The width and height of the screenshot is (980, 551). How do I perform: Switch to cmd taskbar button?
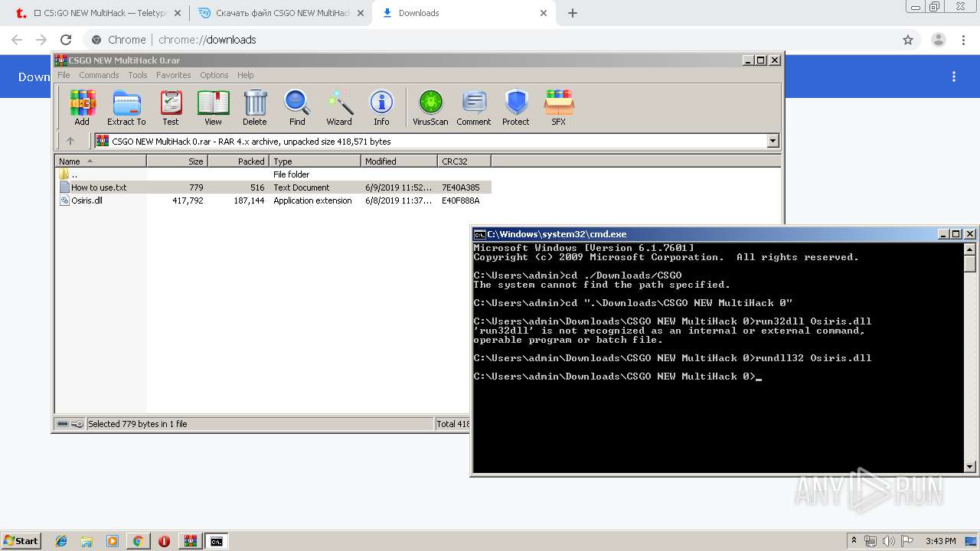(217, 541)
